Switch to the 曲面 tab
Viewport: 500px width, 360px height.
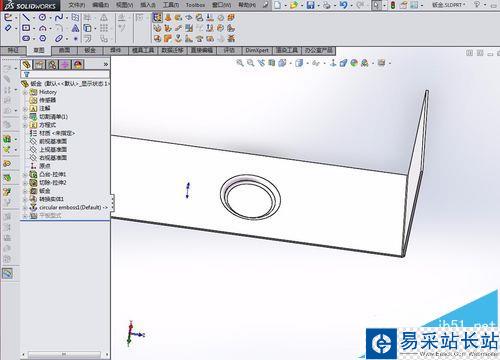click(x=64, y=50)
